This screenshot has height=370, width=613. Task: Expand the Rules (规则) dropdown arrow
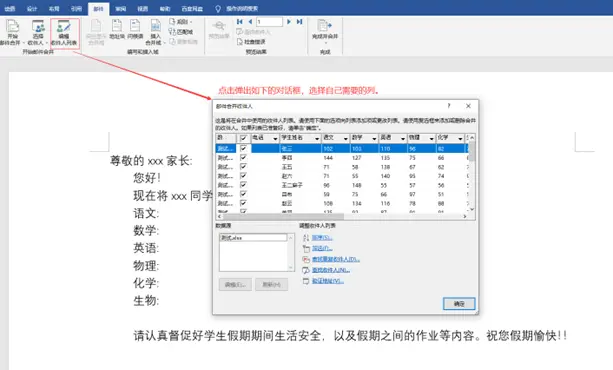click(x=191, y=22)
